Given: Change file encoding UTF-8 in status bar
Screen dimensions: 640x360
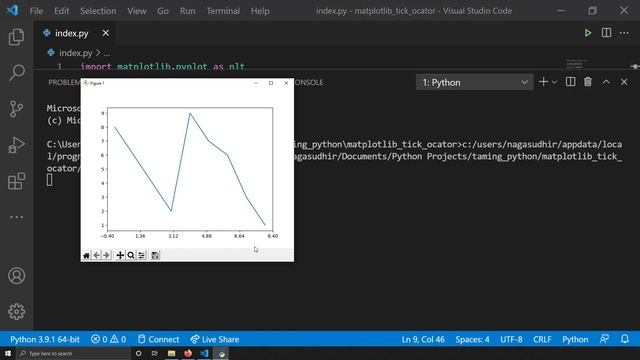Looking at the screenshot, I should (511, 340).
